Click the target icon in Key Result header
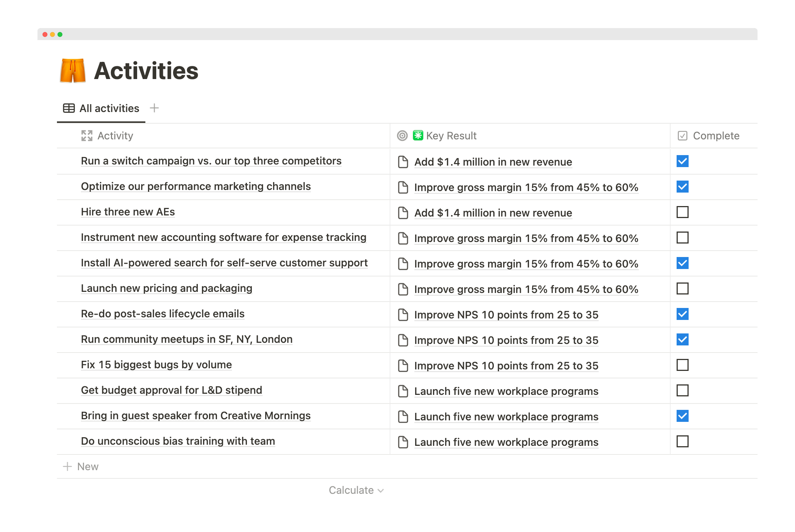 pos(402,136)
